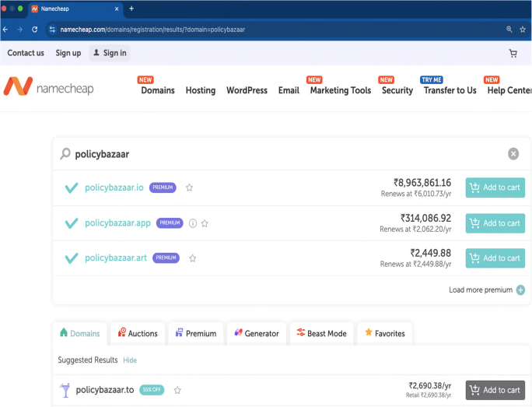Click the address bar URL field

[x=278, y=30]
